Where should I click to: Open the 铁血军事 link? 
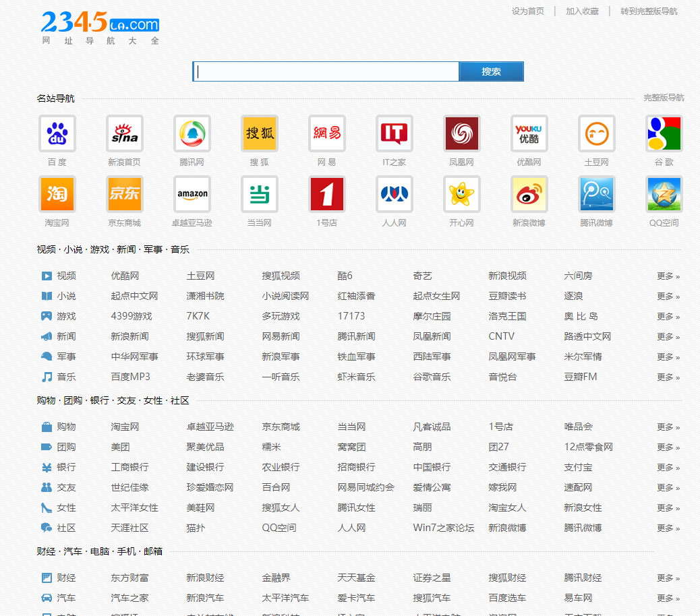(x=356, y=357)
